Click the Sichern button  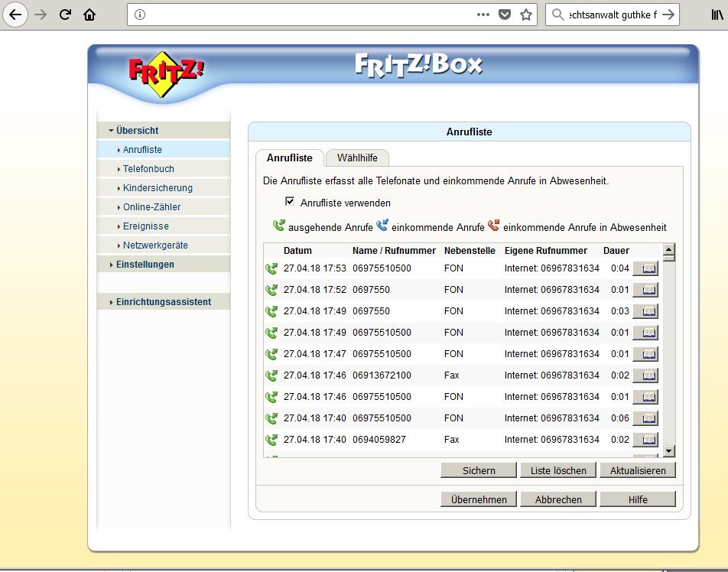(479, 470)
